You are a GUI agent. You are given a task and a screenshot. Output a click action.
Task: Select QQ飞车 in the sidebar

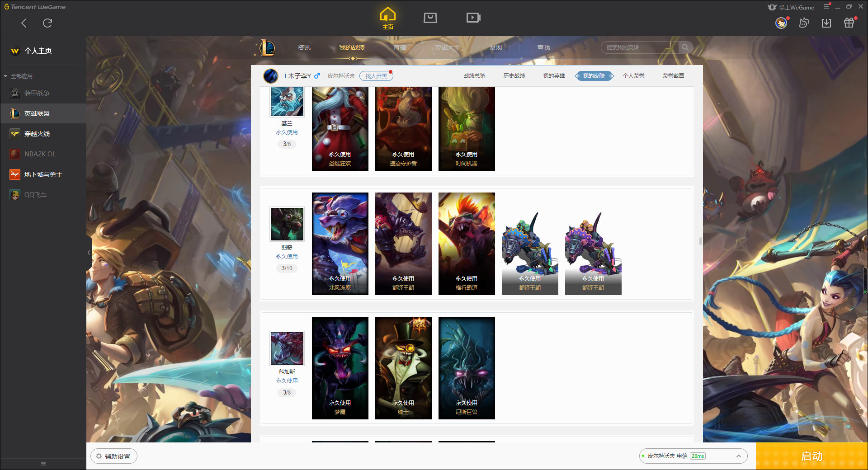[x=43, y=195]
